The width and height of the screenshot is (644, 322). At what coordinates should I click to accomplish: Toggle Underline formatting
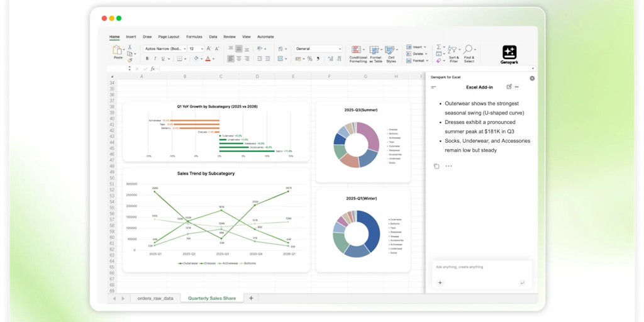[163, 58]
